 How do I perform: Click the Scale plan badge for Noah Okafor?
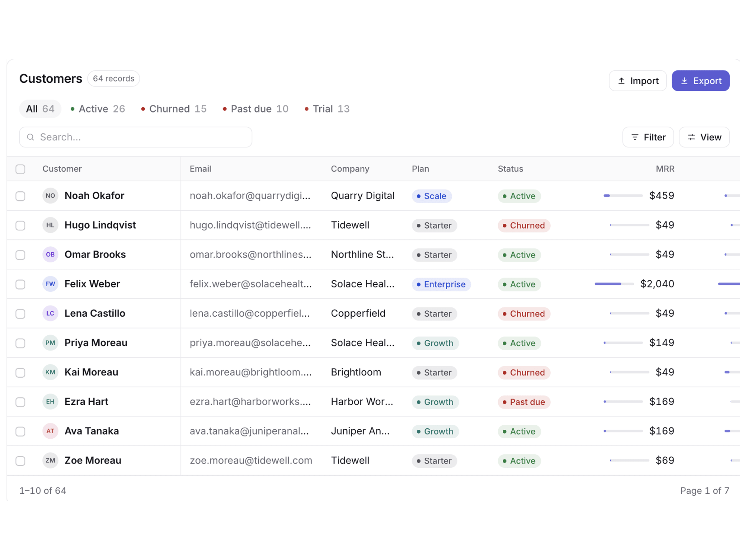(x=432, y=196)
